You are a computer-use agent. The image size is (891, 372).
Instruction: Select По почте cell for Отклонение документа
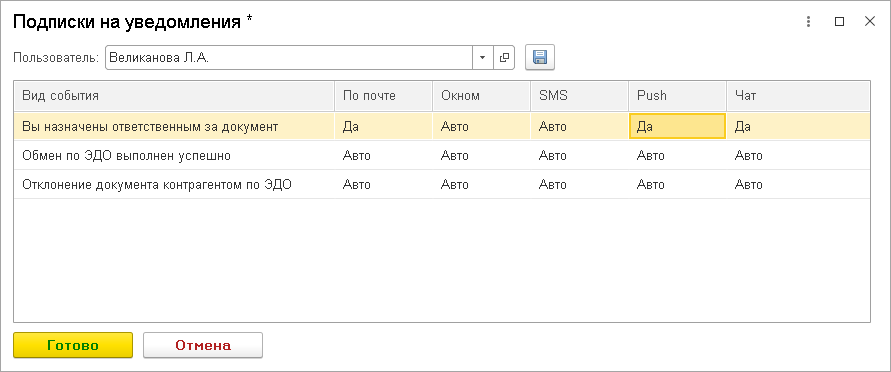tap(384, 185)
